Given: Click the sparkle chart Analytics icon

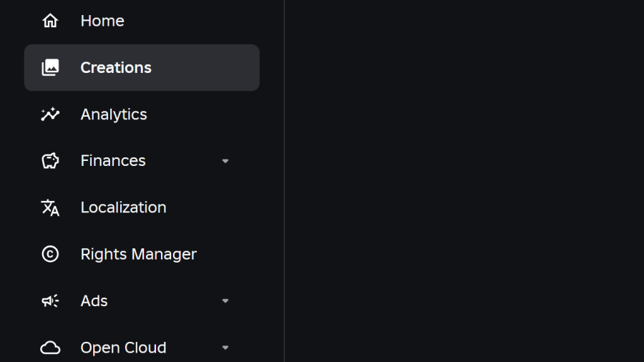Looking at the screenshot, I should click(x=50, y=114).
